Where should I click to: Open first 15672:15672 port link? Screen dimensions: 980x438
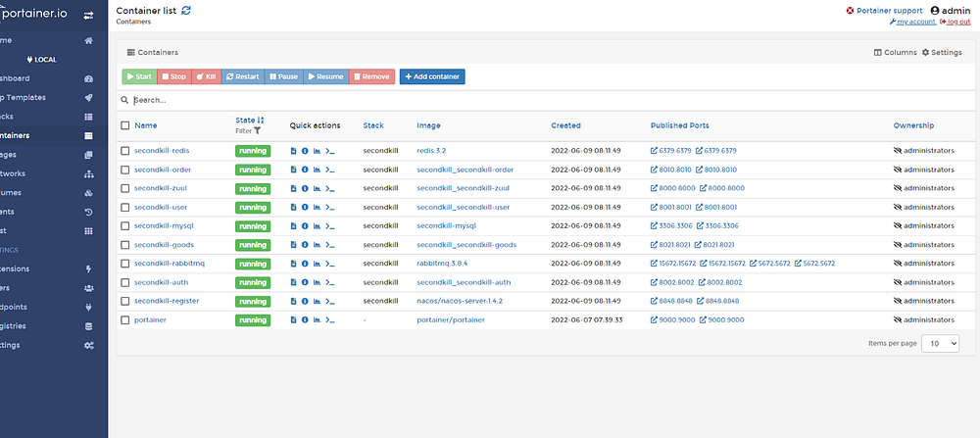(673, 264)
